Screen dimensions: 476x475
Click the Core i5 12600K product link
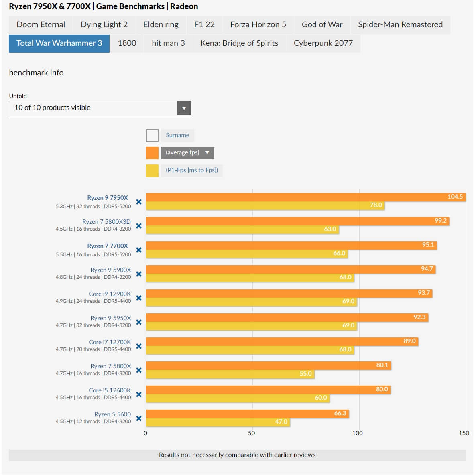(x=110, y=390)
